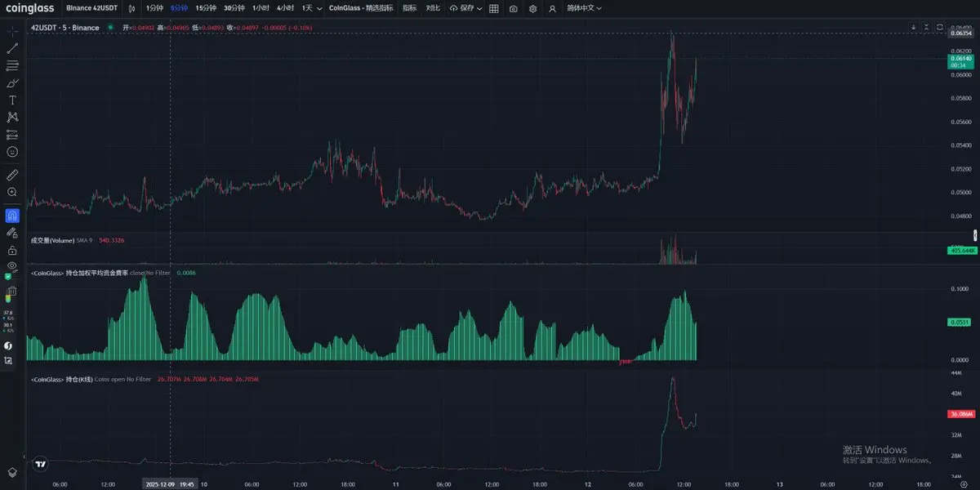Image resolution: width=980 pixels, height=490 pixels.
Task: Collapse the main price pane
Action: click(927, 27)
